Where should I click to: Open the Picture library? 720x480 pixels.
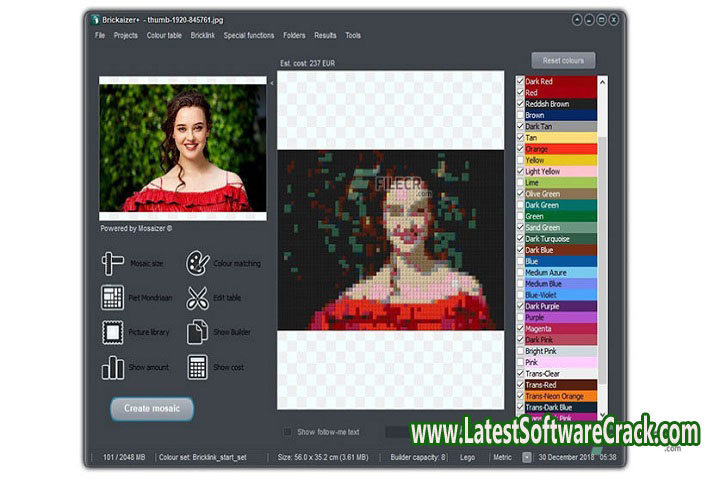coord(112,332)
